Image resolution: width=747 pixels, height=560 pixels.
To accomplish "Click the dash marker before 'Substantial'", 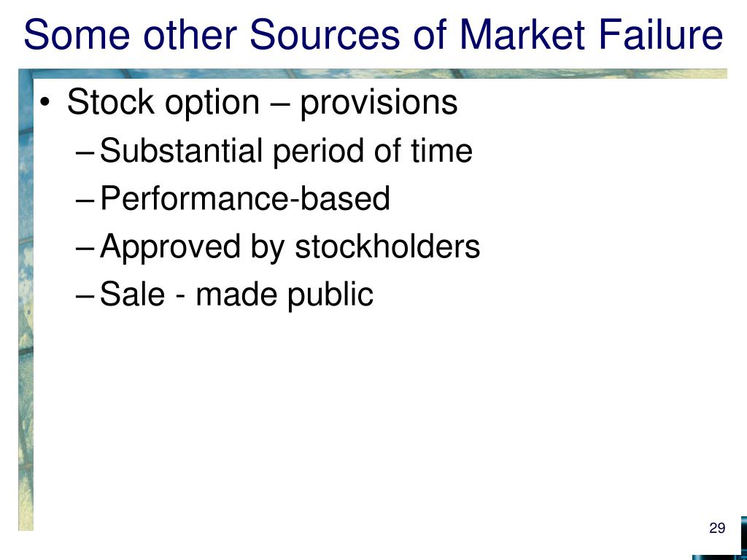I will [x=86, y=154].
